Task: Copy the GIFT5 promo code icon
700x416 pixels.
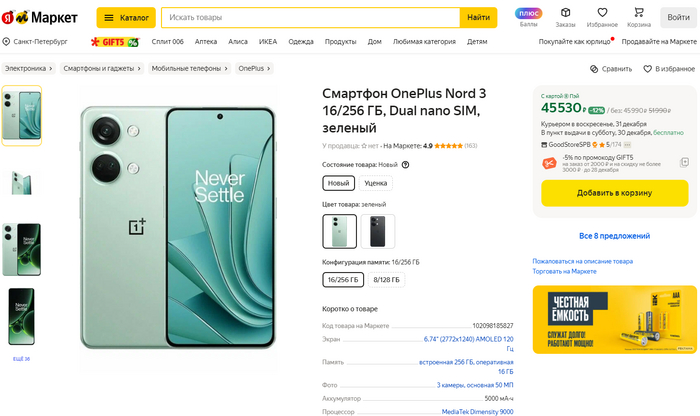Action: point(684,162)
